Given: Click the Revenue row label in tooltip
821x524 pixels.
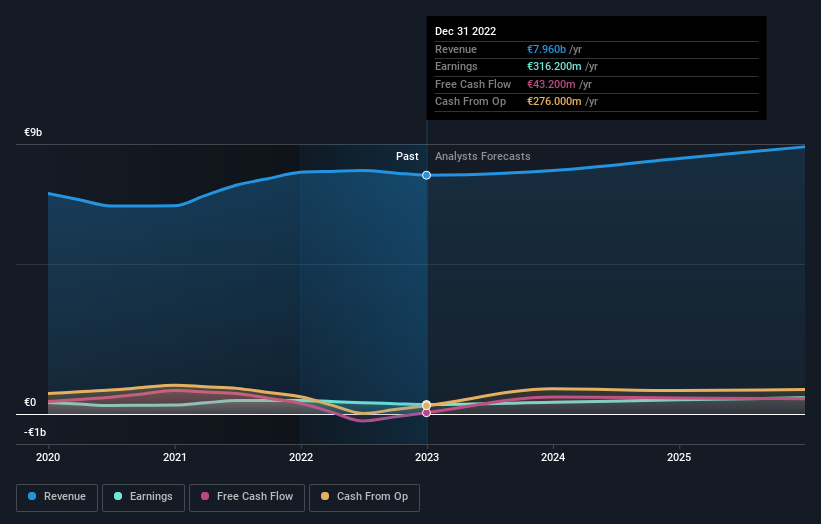Looking at the screenshot, I should [x=456, y=49].
